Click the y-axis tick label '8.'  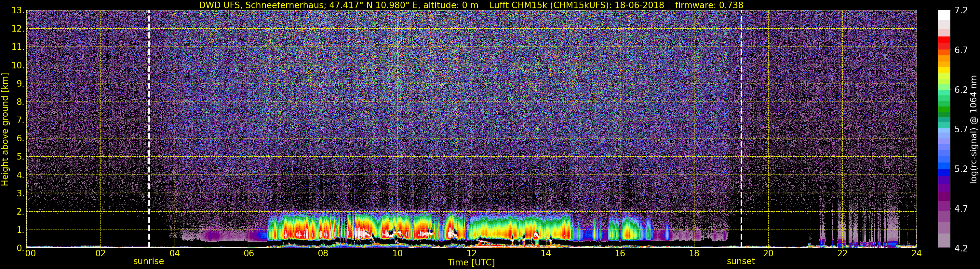tap(20, 102)
